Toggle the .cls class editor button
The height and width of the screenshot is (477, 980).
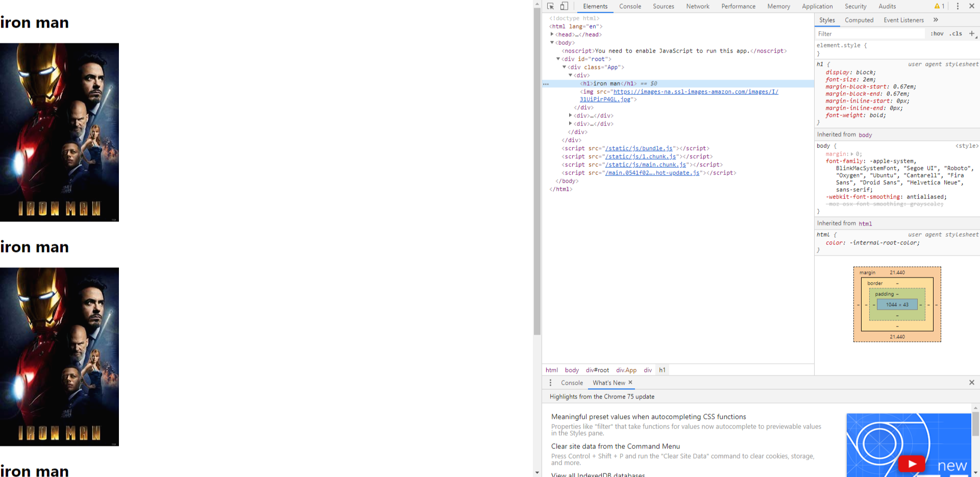tap(955, 34)
